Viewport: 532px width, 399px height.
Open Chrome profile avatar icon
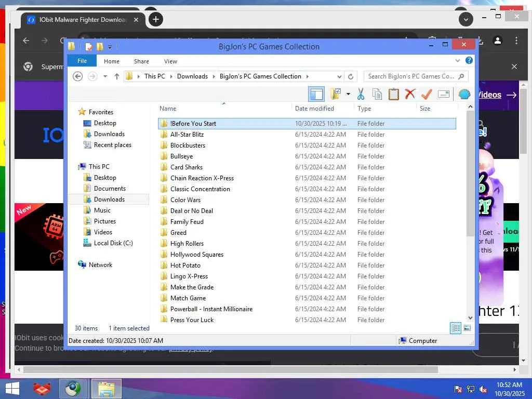click(x=498, y=41)
